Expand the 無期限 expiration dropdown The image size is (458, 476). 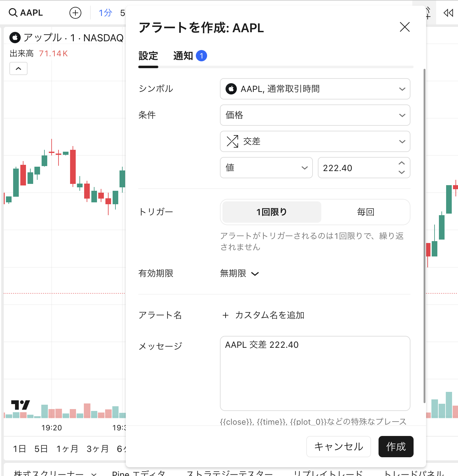239,274
